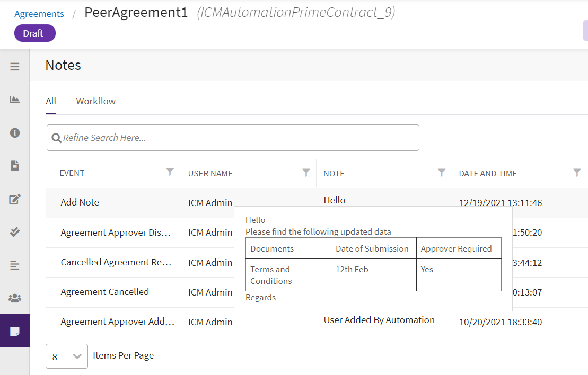The width and height of the screenshot is (588, 375).
Task: Open the document sidebar icon
Action: (x=15, y=166)
